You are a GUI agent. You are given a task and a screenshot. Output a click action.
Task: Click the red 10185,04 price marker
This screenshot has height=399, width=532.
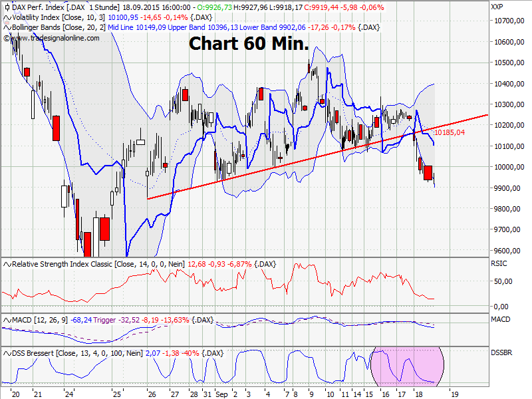(x=450, y=132)
